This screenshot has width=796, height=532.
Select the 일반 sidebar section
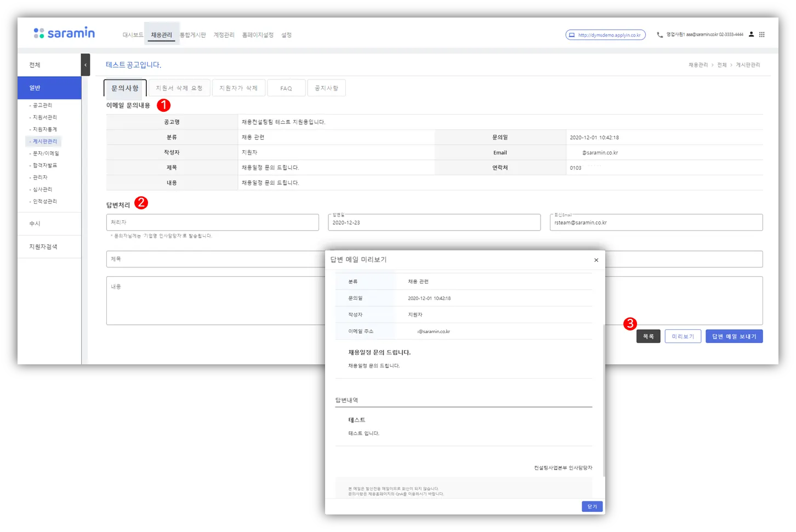point(49,88)
